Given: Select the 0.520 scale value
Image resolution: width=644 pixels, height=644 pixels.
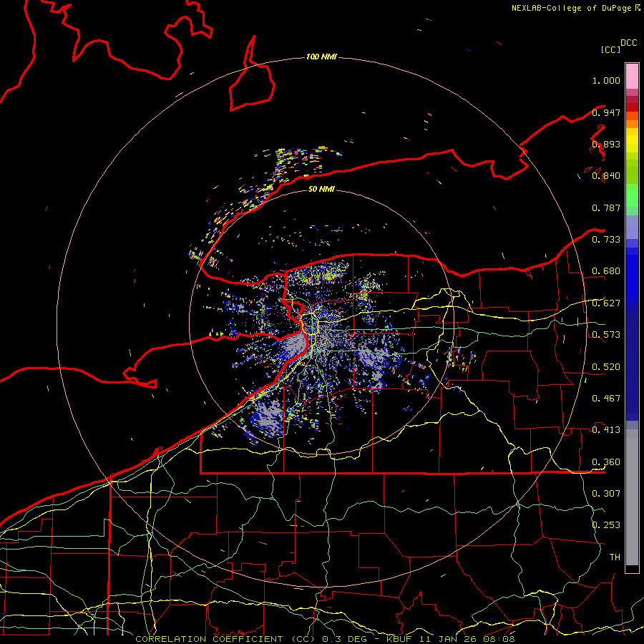Looking at the screenshot, I should 606,367.
